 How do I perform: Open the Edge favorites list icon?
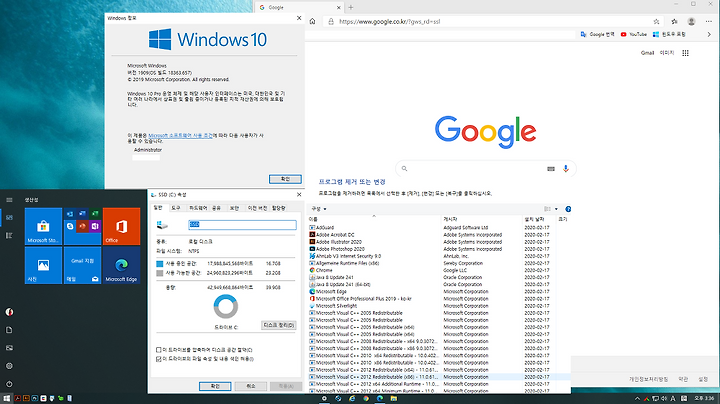point(674,21)
